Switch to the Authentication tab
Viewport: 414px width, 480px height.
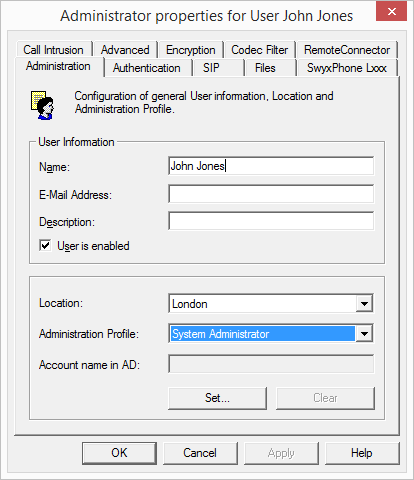click(147, 68)
